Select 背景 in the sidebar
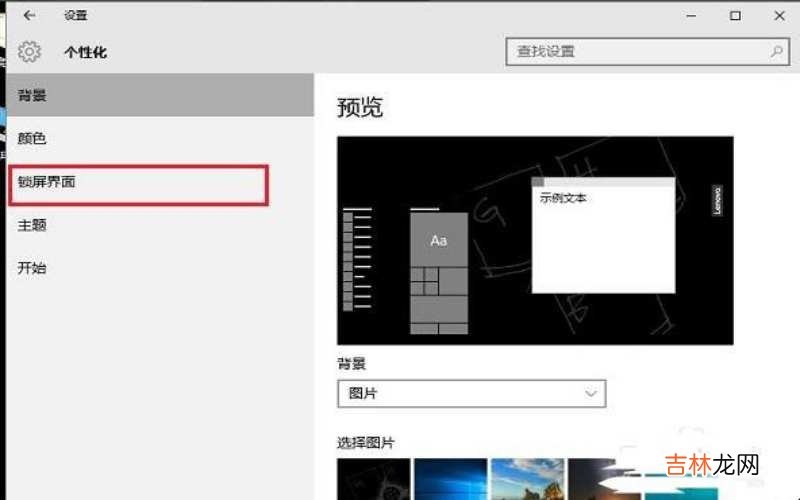This screenshot has width=800, height=500. (x=32, y=96)
